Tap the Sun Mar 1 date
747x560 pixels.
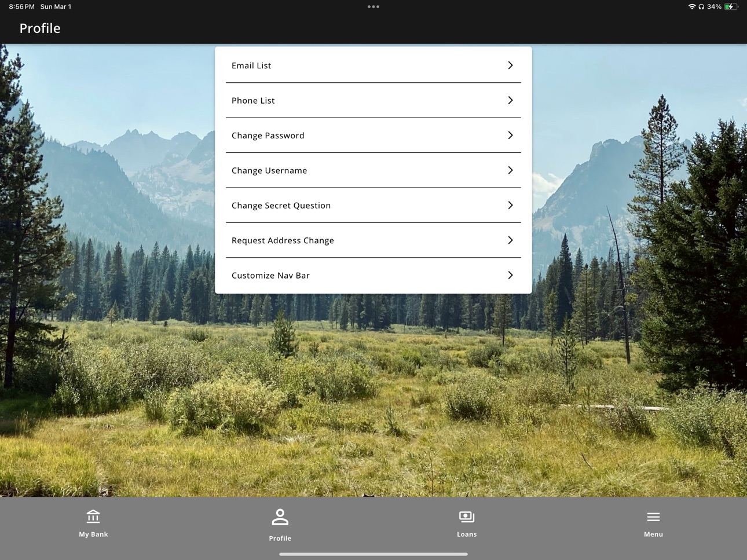56,7
